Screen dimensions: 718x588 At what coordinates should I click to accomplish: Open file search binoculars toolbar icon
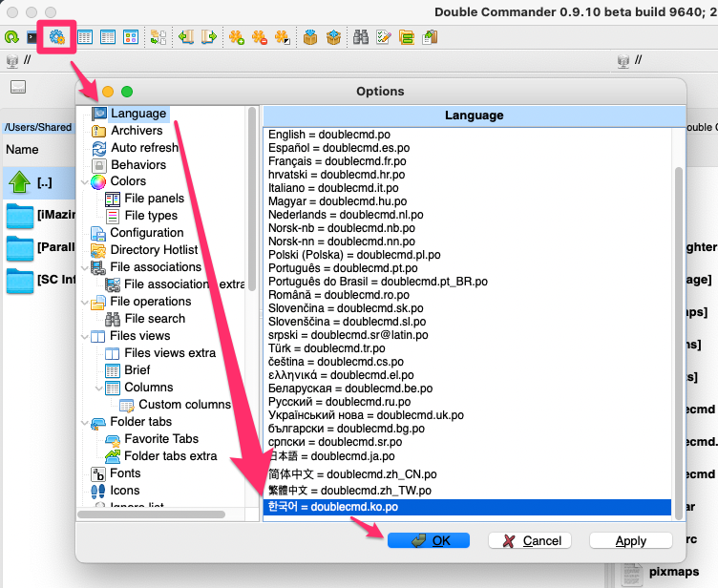(x=361, y=37)
